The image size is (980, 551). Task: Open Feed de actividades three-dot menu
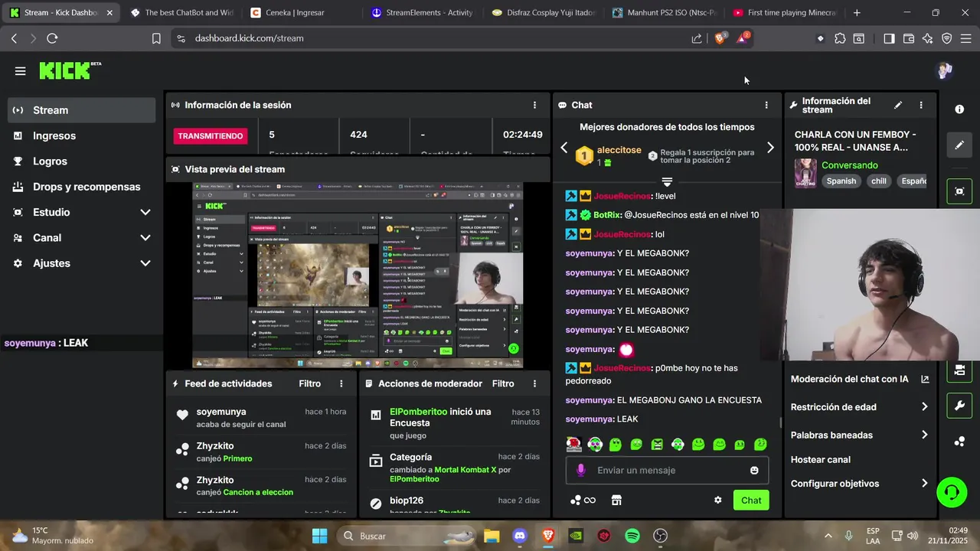click(341, 383)
